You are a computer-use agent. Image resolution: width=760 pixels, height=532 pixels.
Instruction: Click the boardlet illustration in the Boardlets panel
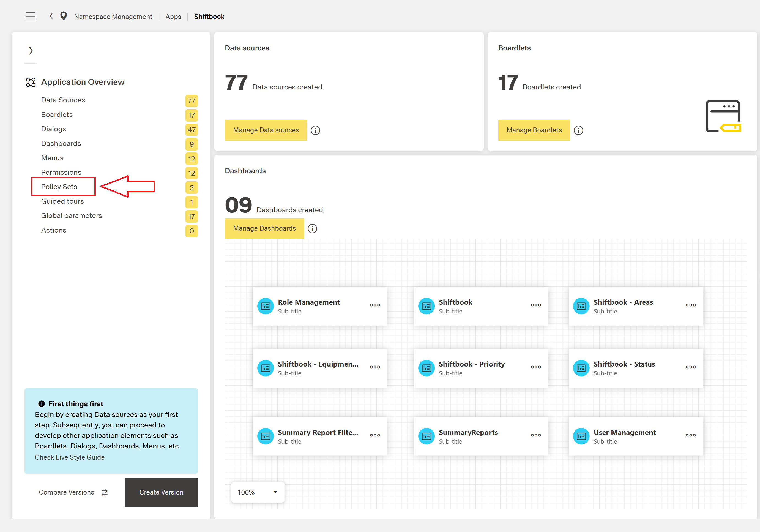click(723, 116)
